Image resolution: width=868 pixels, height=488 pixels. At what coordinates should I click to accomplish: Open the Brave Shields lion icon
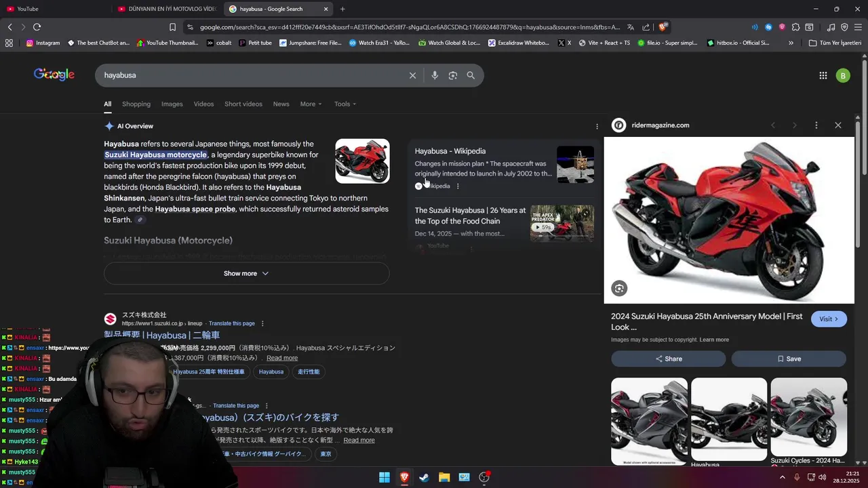[663, 27]
